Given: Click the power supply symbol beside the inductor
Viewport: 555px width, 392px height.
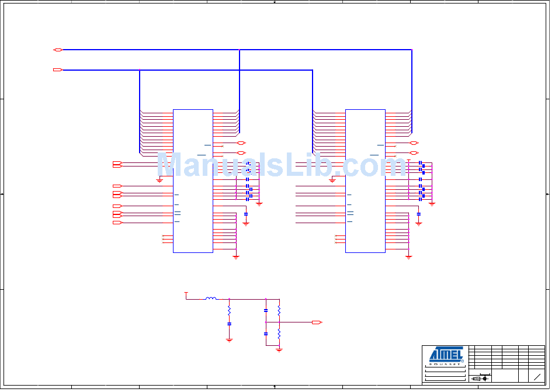Looking at the screenshot, I should 186,294.
